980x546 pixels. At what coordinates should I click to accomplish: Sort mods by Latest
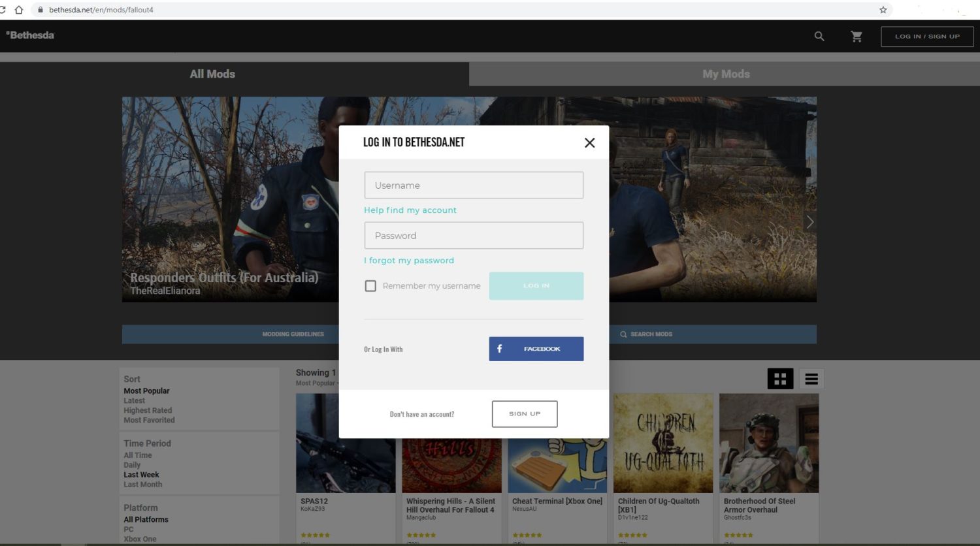point(135,401)
